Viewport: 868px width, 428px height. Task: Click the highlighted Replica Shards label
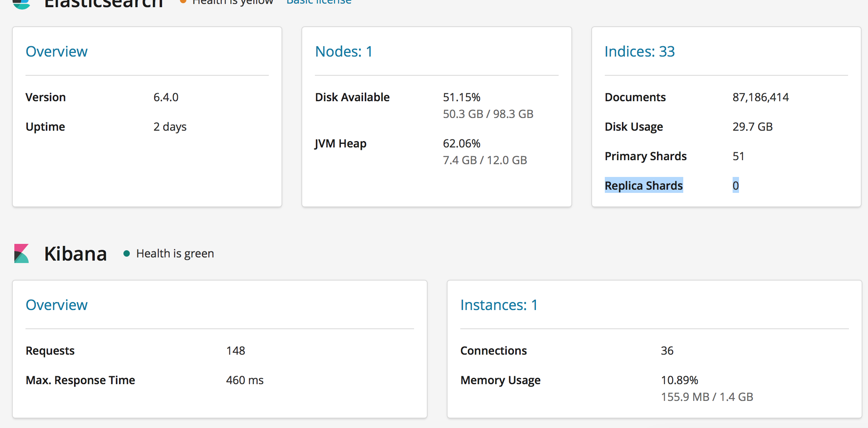pos(643,186)
